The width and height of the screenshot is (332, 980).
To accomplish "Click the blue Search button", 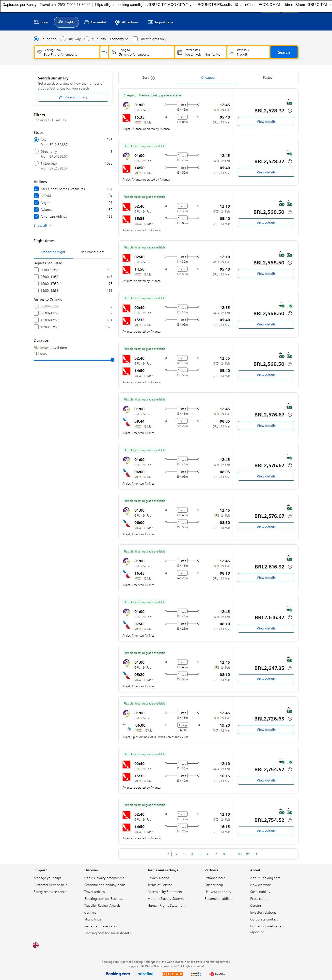I will pyautogui.click(x=283, y=52).
